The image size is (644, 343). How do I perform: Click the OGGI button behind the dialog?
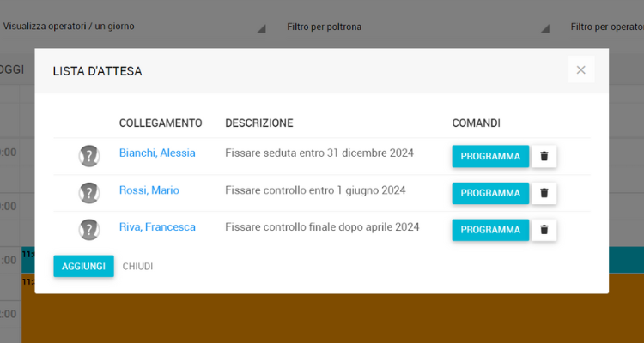tap(12, 69)
